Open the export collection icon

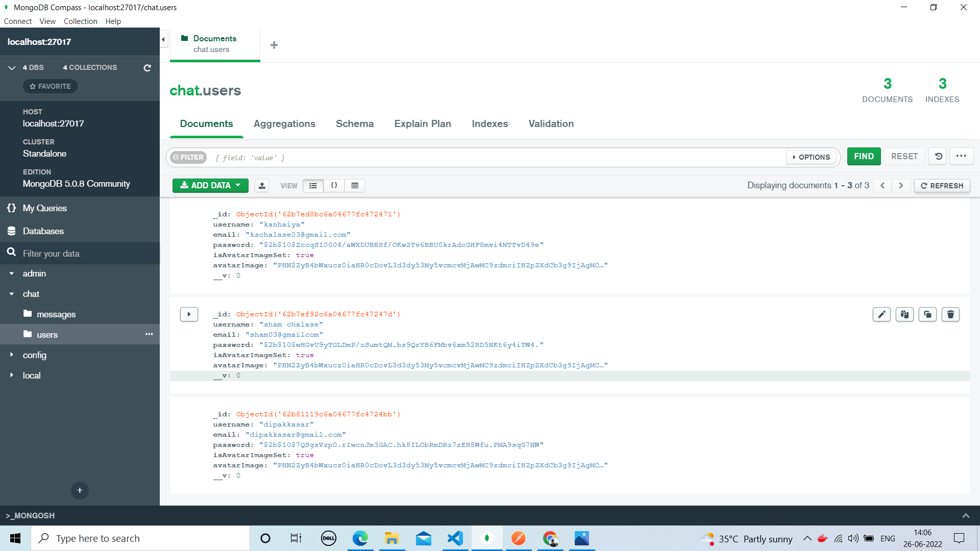pos(262,186)
